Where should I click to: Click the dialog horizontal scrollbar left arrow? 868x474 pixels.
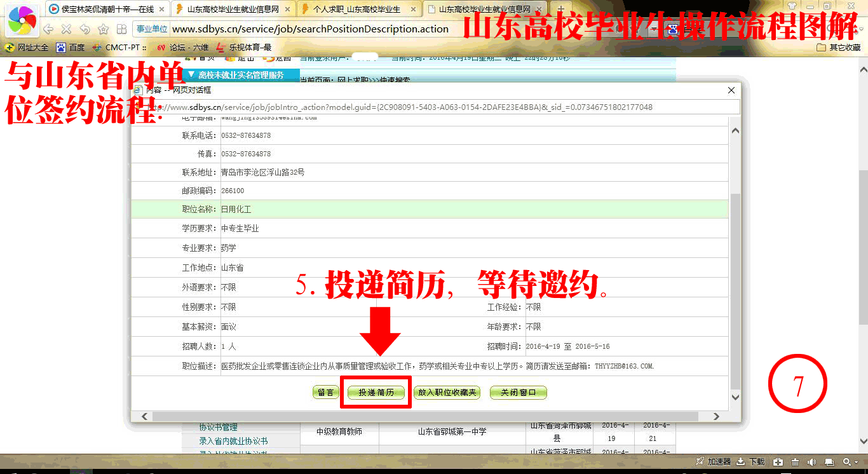pyautogui.click(x=144, y=416)
